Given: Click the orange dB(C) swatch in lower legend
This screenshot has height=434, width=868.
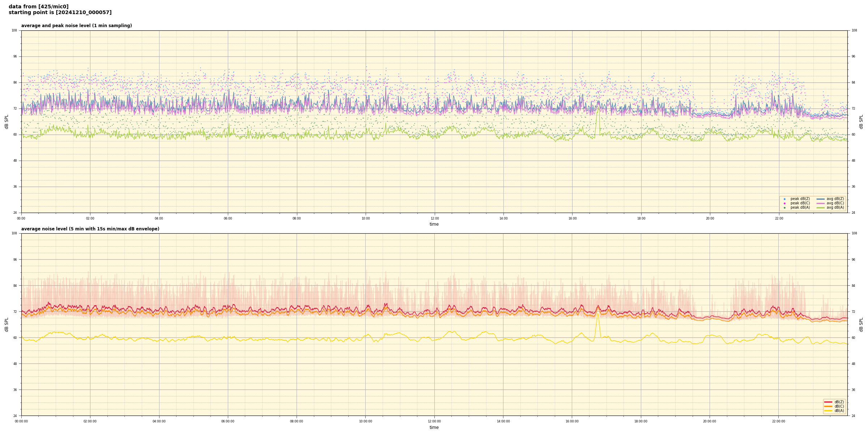Looking at the screenshot, I should (828, 406).
